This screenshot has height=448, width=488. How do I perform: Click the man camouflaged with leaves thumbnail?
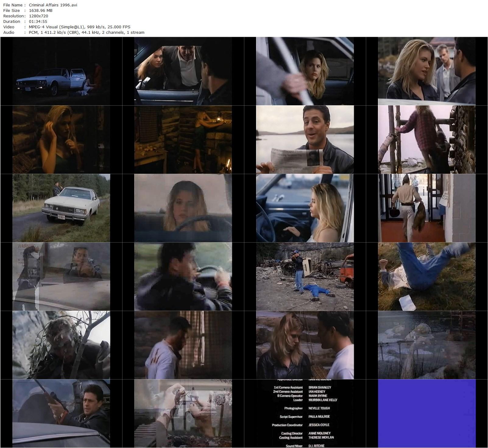[x=61, y=345]
